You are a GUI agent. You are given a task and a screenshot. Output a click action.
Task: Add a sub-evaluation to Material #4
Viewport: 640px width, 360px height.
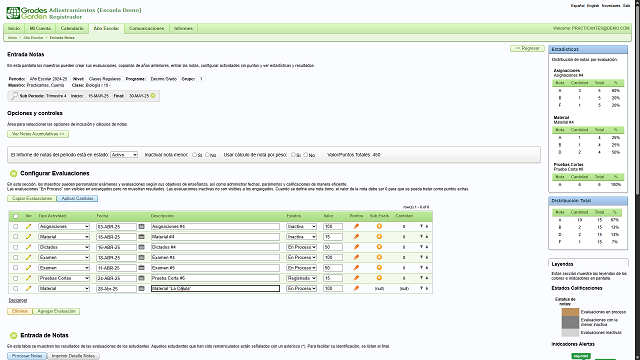pyautogui.click(x=379, y=236)
